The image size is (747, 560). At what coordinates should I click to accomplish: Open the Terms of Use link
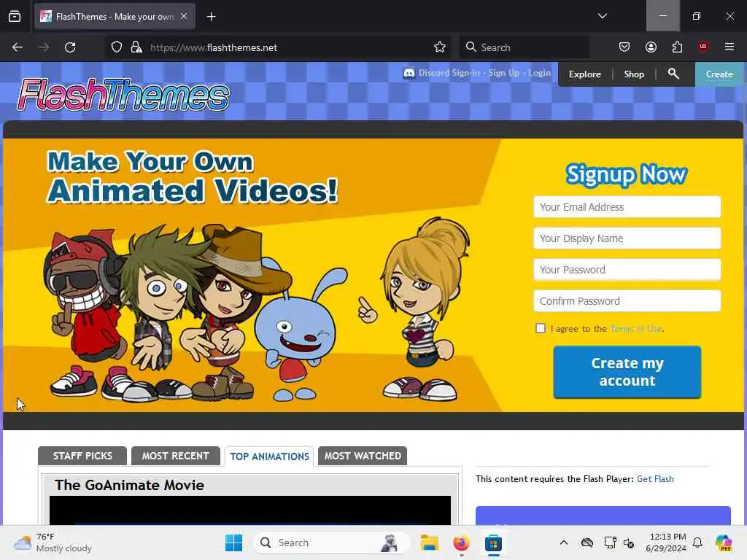pyautogui.click(x=636, y=329)
